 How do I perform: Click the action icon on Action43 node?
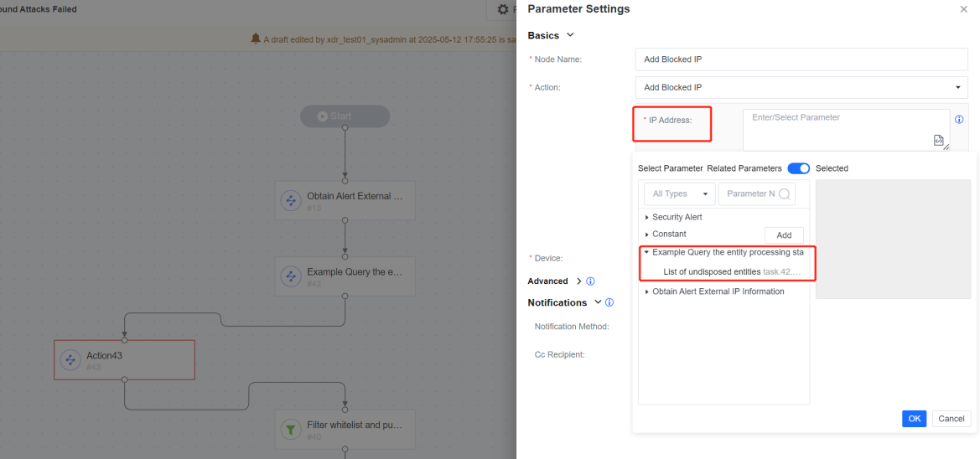click(x=70, y=359)
